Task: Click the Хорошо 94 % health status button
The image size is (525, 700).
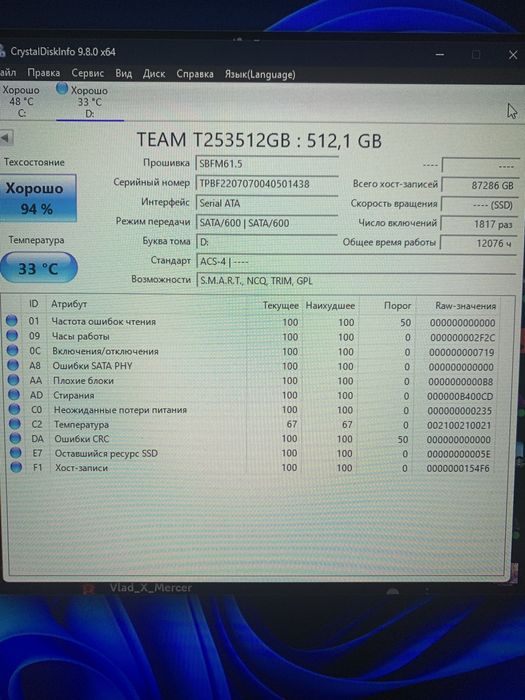Action: [x=38, y=198]
